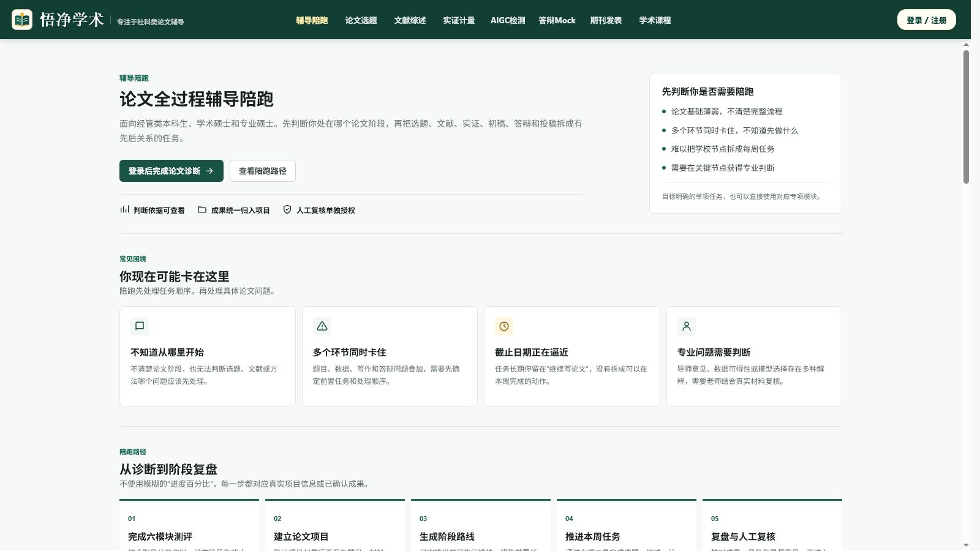Click the 悟净学术 site title
Image resolution: width=980 pixels, height=551 pixels.
click(72, 20)
